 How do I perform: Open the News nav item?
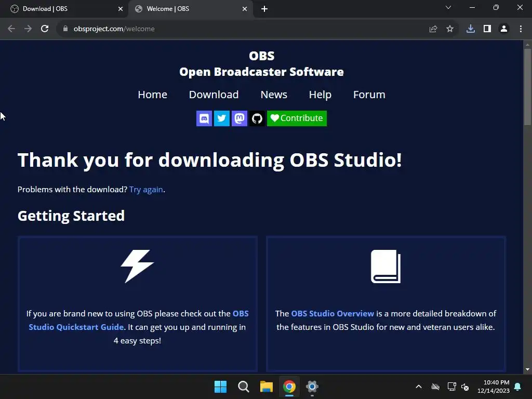point(274,95)
